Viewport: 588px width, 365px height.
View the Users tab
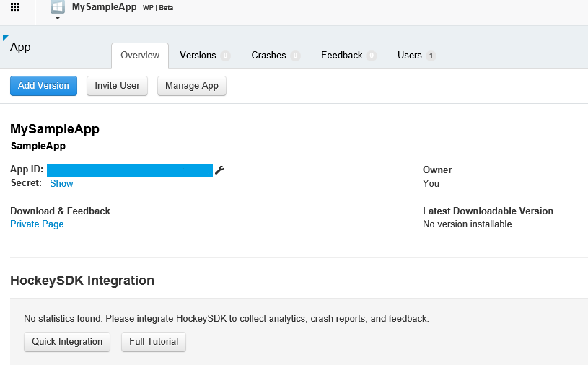click(x=409, y=56)
